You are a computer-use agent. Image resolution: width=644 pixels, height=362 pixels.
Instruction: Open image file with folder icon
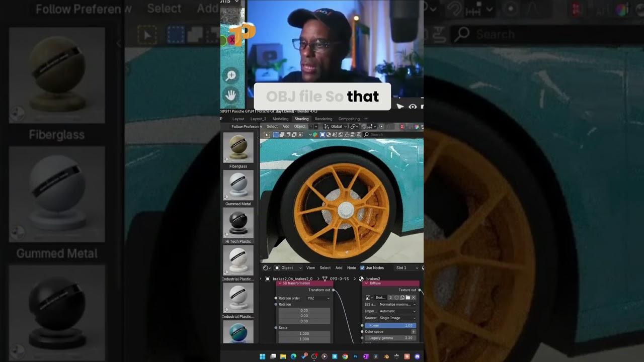click(x=408, y=298)
